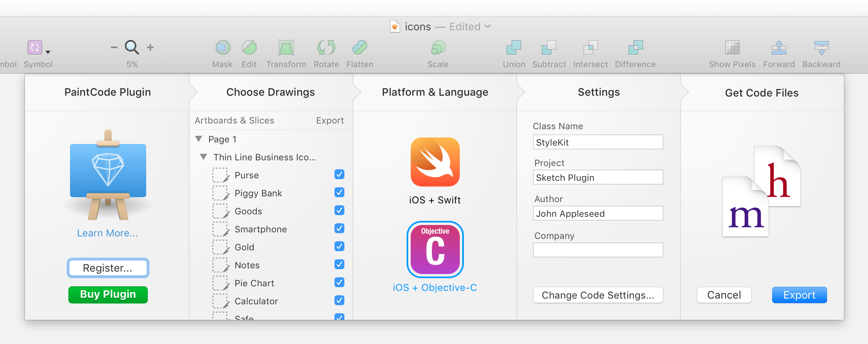Click the green Buy Plugin button
The image size is (868, 344).
[108, 295]
